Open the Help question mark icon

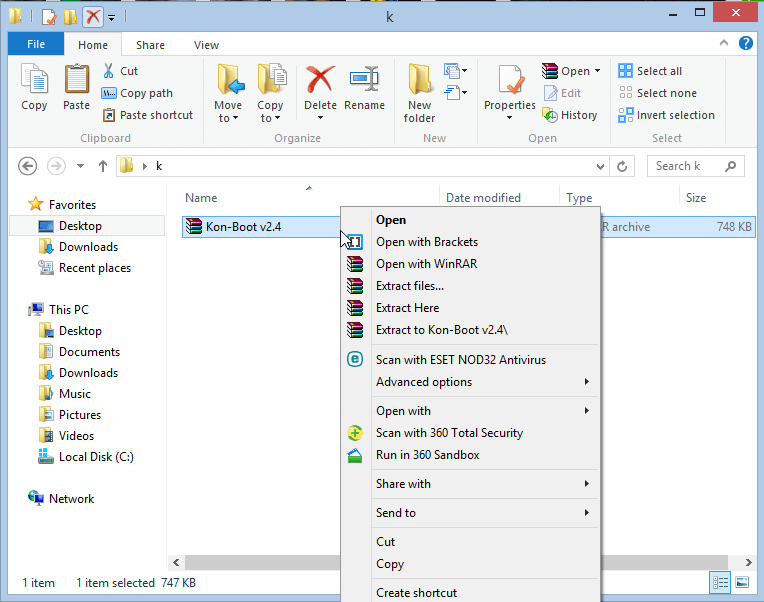tap(745, 43)
